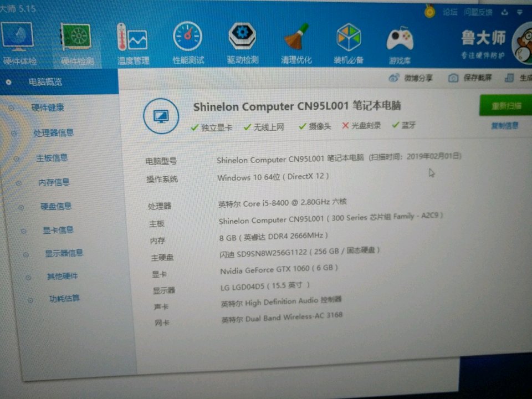Click 论坛 forum link in title bar
The width and height of the screenshot is (532, 399).
point(450,13)
